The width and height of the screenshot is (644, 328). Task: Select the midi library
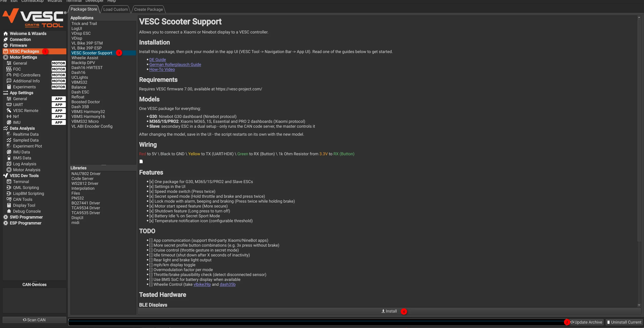click(103, 223)
